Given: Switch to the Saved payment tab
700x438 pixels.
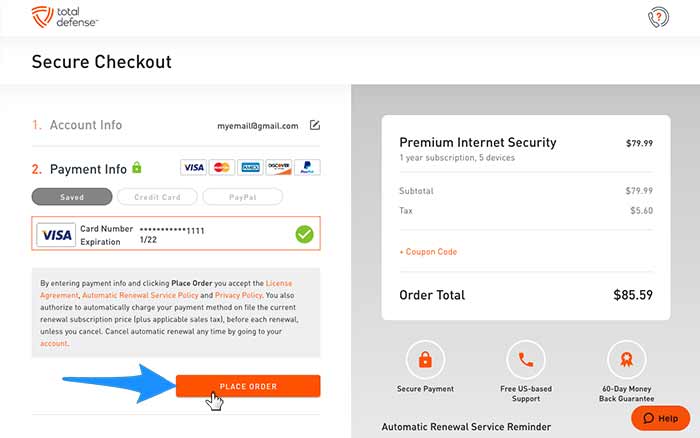Looking at the screenshot, I should tap(72, 197).
